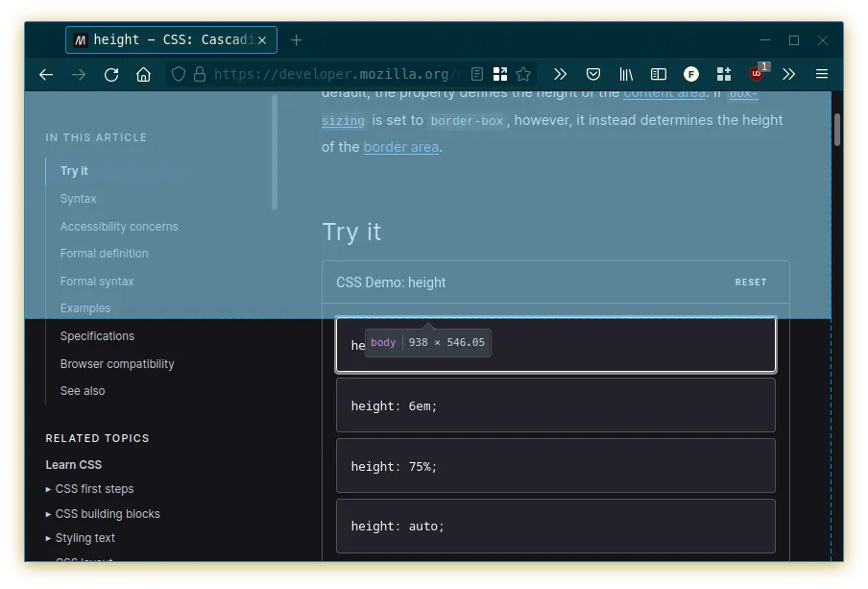Image resolution: width=868 pixels, height=589 pixels.
Task: Reload the page
Action: point(111,74)
